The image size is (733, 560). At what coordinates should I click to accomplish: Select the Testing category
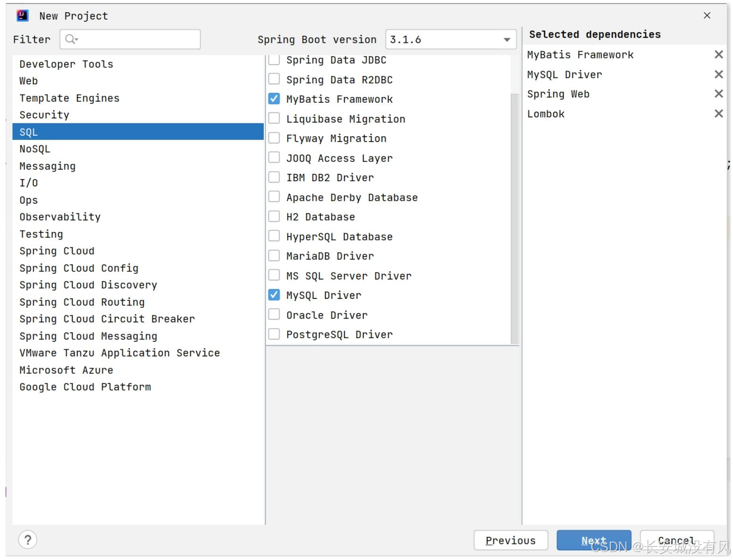click(138, 234)
